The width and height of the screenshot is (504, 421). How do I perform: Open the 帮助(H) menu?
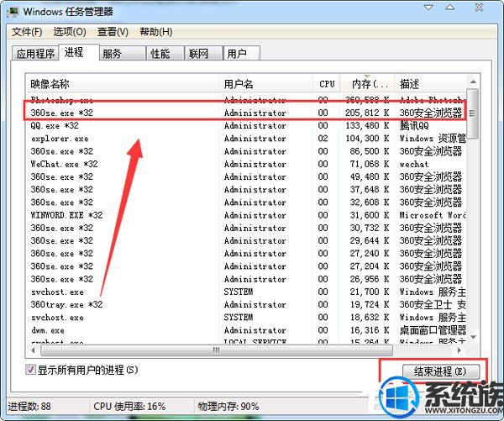coord(156,32)
